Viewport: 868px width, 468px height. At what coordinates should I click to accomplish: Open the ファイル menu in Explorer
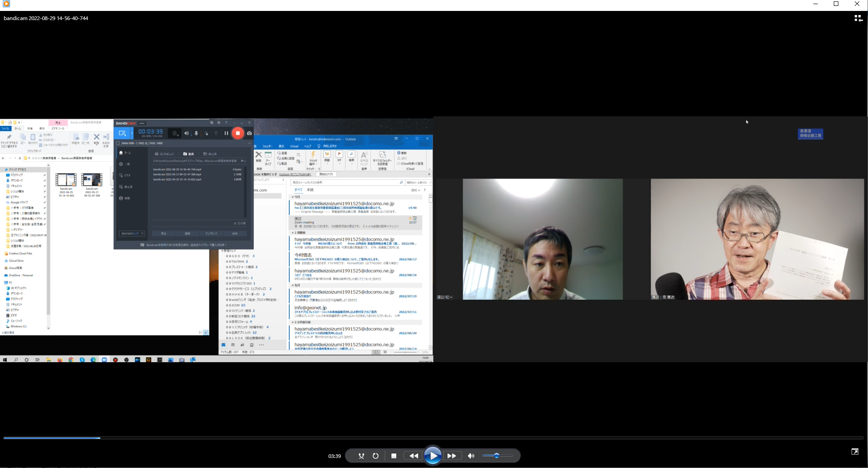(5, 129)
